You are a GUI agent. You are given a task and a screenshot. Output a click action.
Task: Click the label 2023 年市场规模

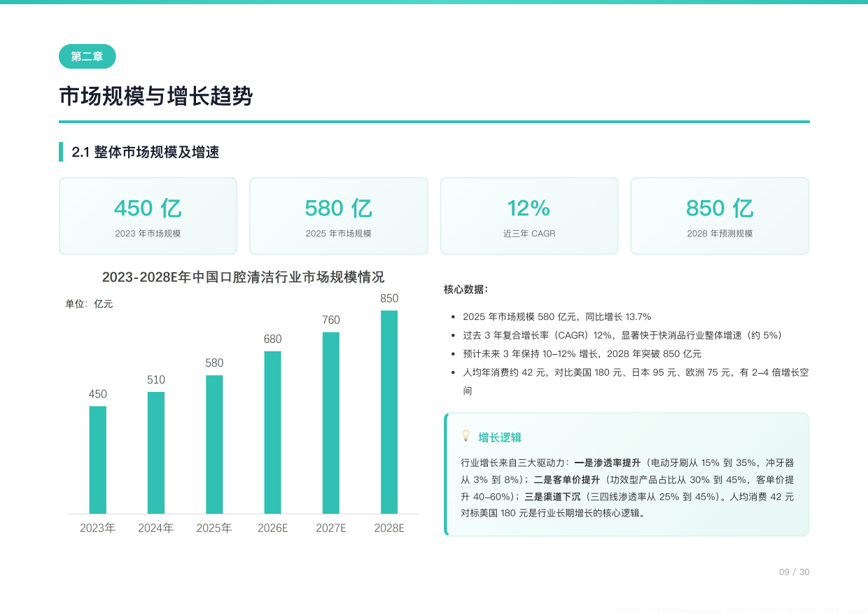148,234
